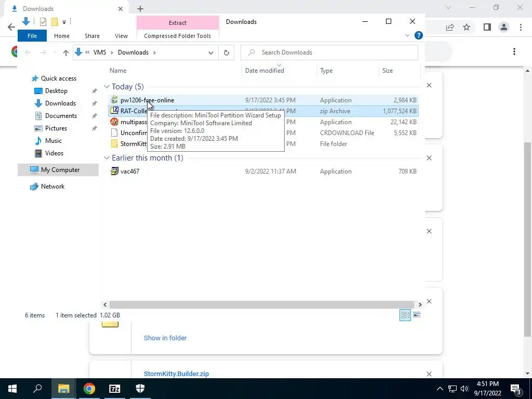The image size is (532, 399).
Task: Switch to Details view layout icon
Action: (405, 315)
